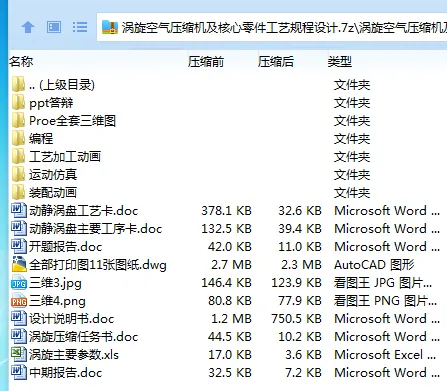Select the file name 动静涡盘工艺卡.doc
Image resolution: width=447 pixels, height=391 pixels.
click(83, 211)
